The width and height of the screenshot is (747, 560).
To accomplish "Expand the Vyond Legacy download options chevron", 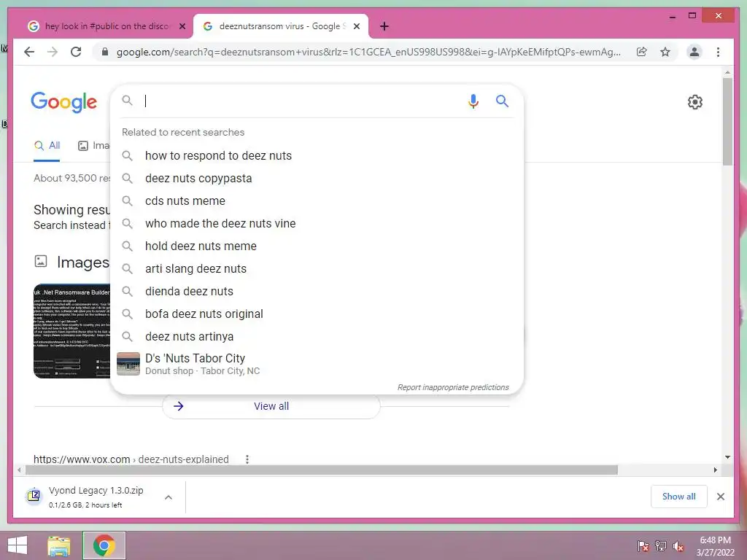I will pos(169,497).
